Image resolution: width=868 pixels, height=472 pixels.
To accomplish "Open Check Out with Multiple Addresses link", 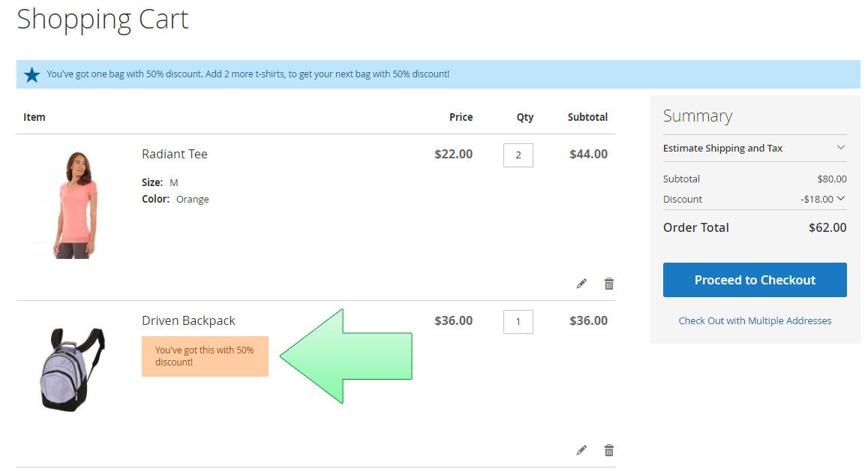I will [755, 320].
